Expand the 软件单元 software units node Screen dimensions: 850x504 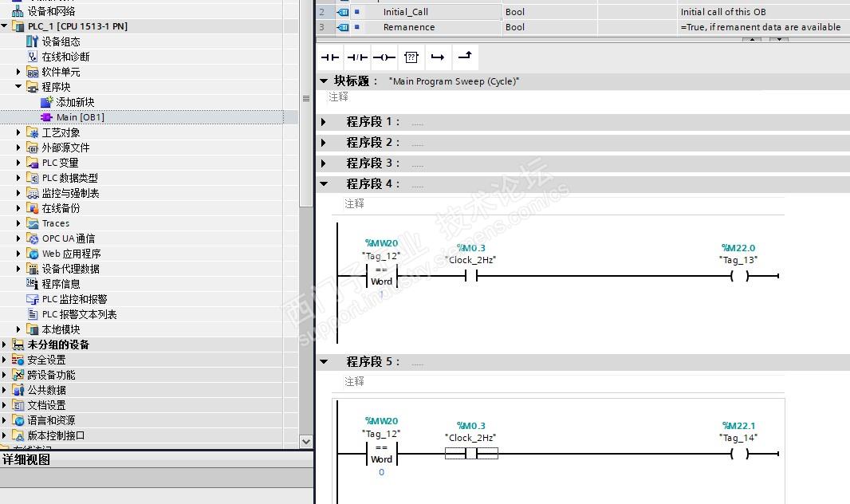tap(18, 72)
